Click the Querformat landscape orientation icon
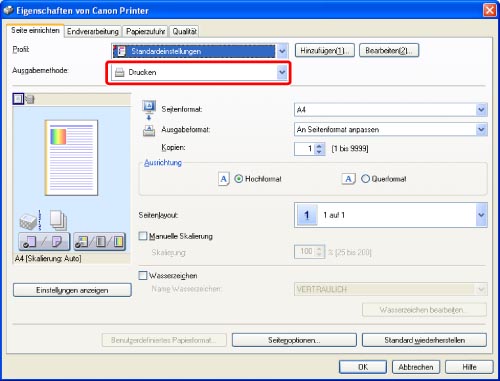500x381 pixels. (348, 179)
